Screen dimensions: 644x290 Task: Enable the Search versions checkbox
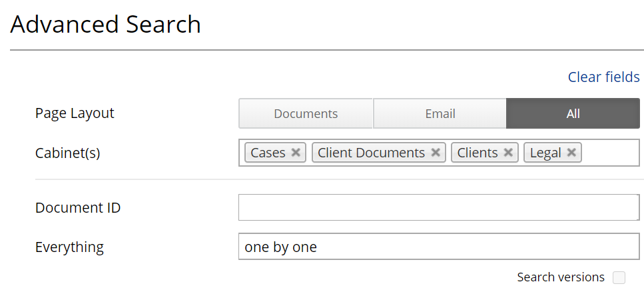(619, 277)
